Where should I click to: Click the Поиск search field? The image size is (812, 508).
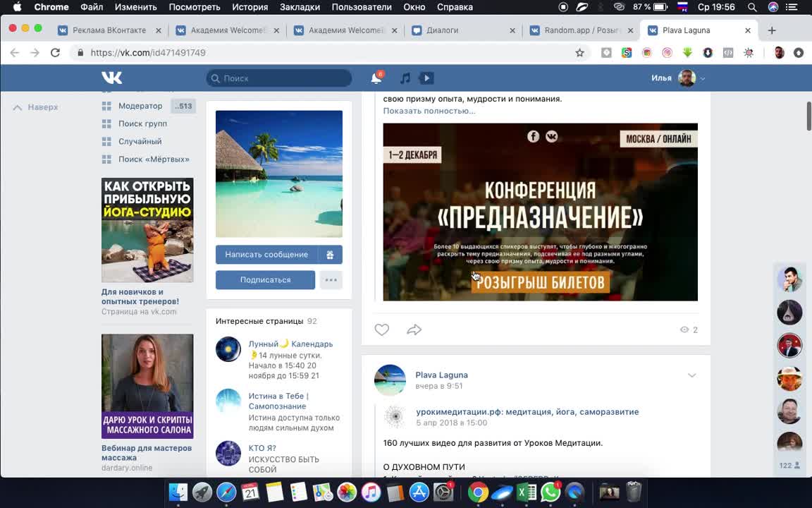pyautogui.click(x=278, y=78)
